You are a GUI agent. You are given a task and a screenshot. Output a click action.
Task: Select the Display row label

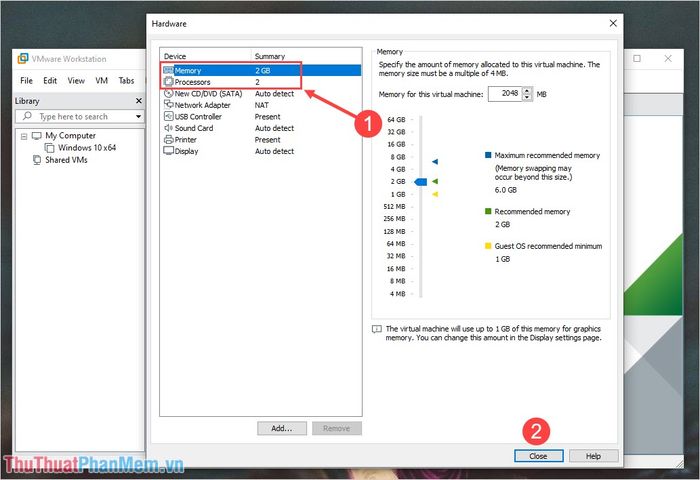point(187,151)
